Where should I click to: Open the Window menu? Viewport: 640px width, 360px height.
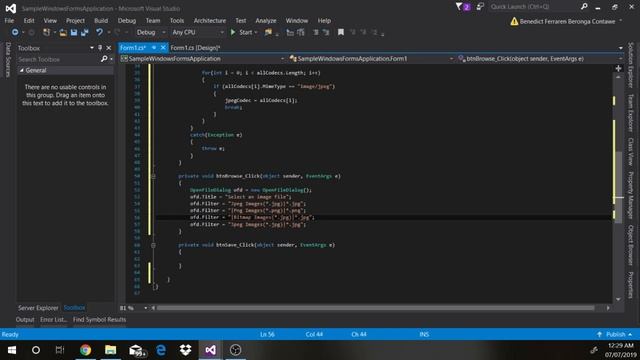click(x=297, y=20)
